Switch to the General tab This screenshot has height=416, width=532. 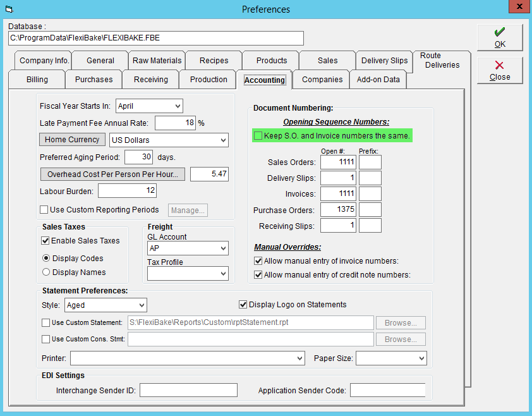click(100, 61)
